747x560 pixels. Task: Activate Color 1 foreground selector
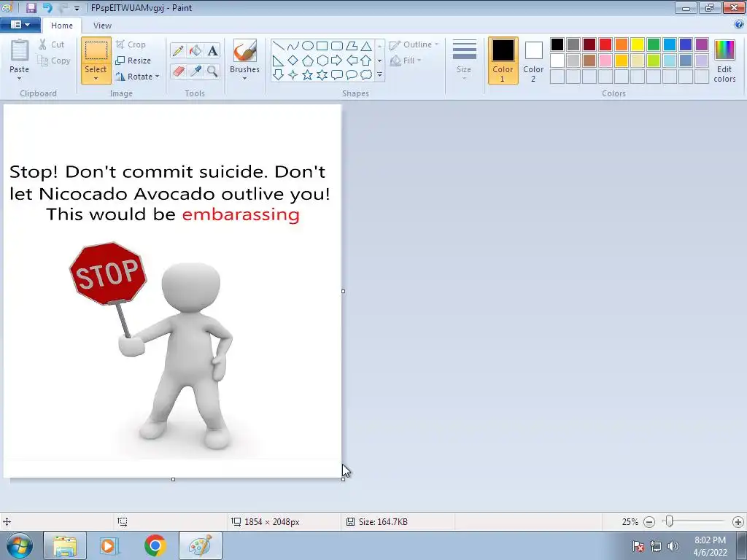point(503,61)
